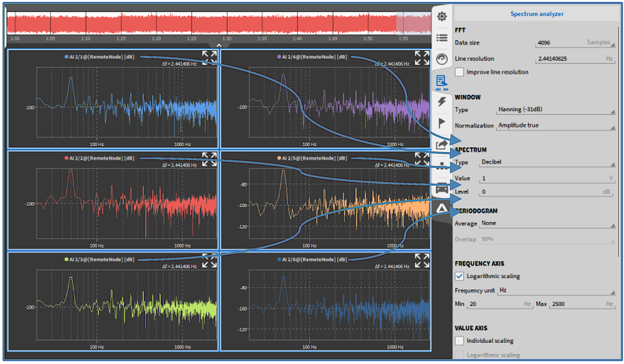Enable Improve line resolution checkbox

459,72
